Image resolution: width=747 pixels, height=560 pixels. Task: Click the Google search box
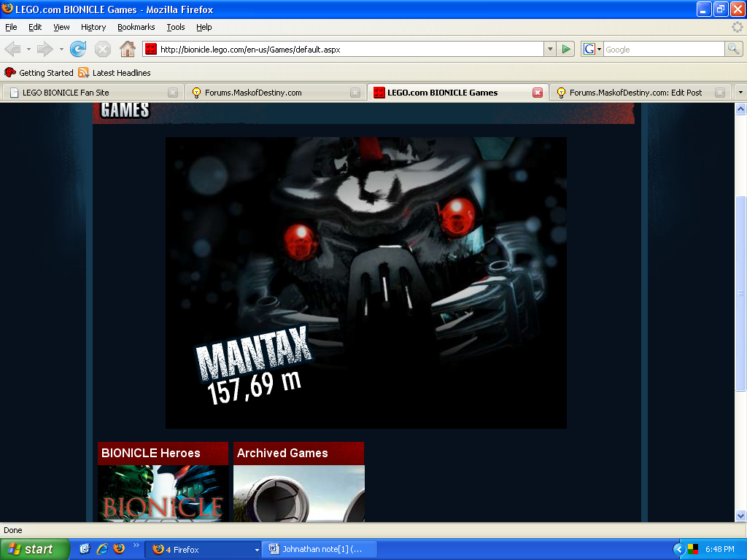664,49
